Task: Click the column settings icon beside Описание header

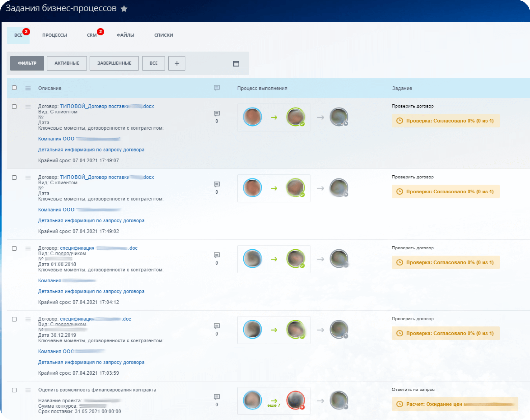Action: [x=28, y=88]
